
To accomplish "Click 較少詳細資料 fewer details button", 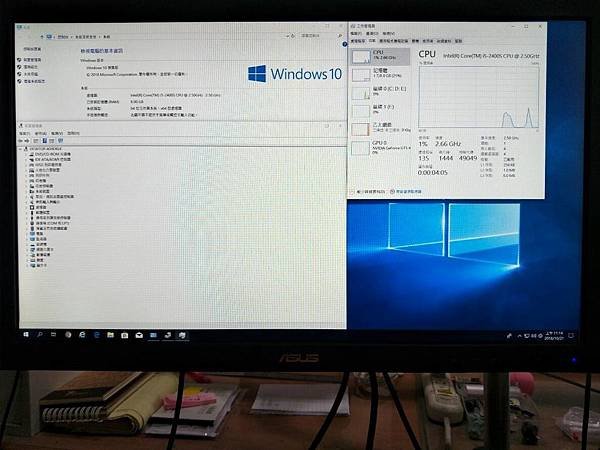I will pos(367,191).
